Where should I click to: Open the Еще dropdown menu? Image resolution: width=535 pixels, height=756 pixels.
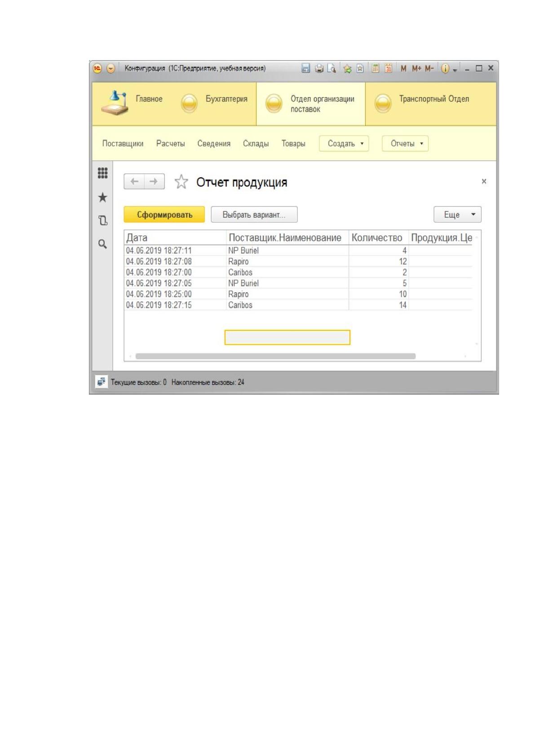(x=457, y=215)
